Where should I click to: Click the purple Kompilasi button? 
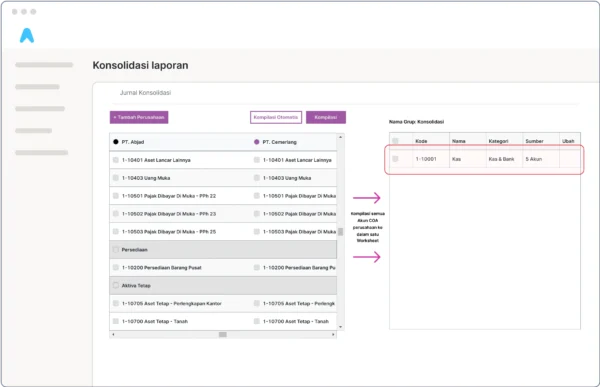(326, 117)
